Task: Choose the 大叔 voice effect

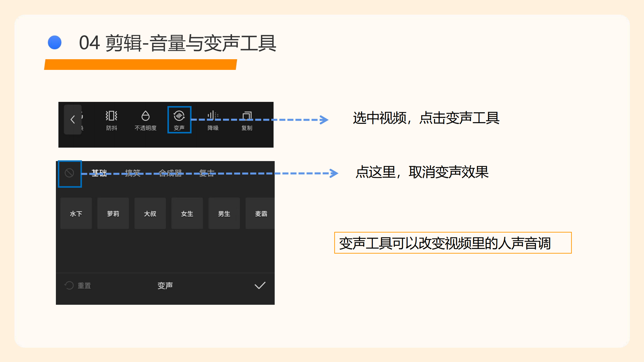Action: [150, 214]
